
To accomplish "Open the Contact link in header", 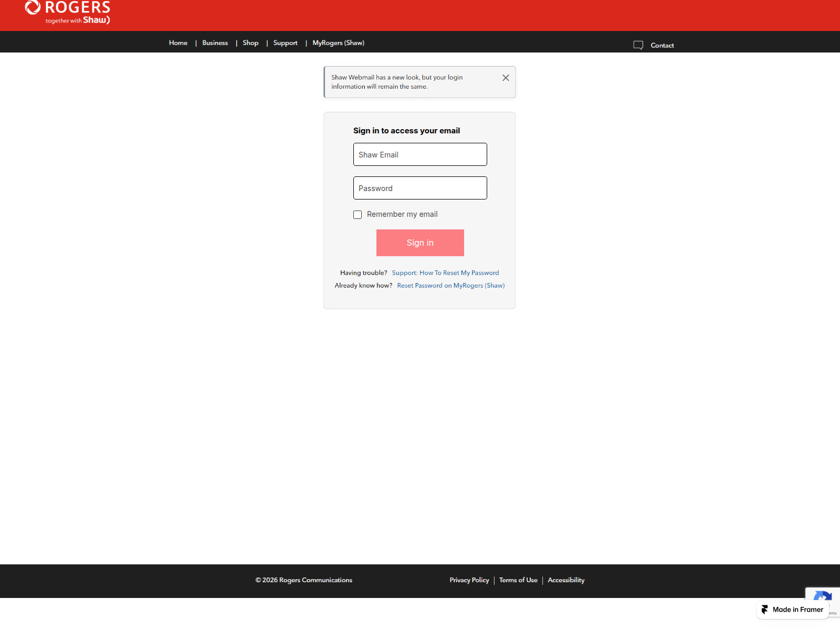I will tap(663, 45).
